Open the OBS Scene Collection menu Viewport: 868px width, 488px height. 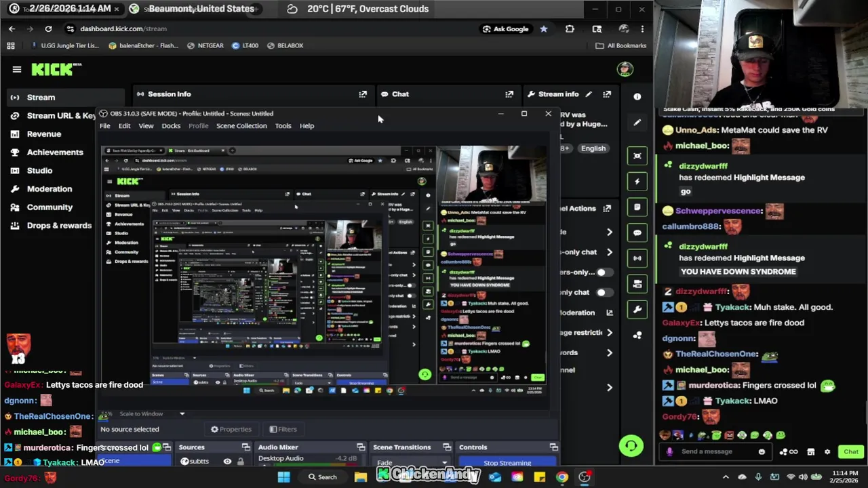click(x=241, y=126)
